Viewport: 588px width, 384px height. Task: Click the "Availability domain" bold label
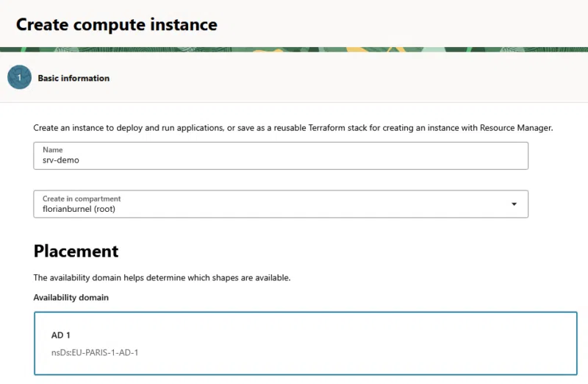71,297
